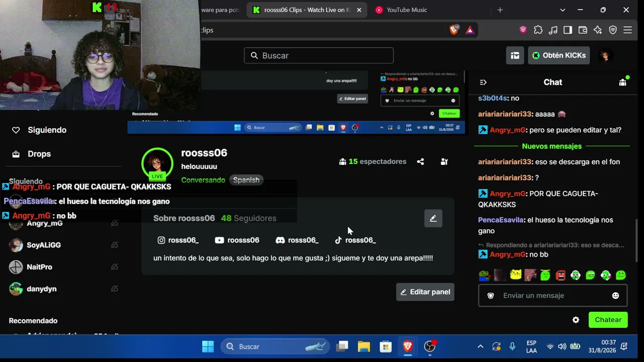Click the Kick Buscar search field
This screenshot has width=644, height=362.
point(318,55)
